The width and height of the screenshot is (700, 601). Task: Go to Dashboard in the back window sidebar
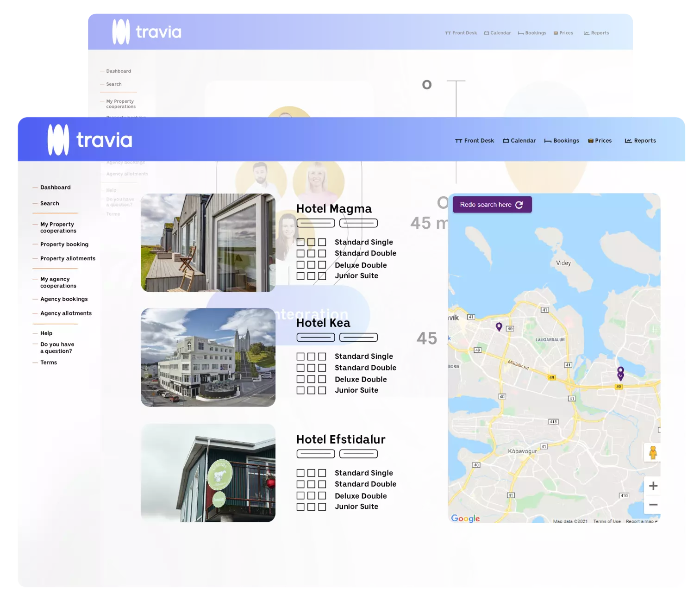tap(119, 71)
